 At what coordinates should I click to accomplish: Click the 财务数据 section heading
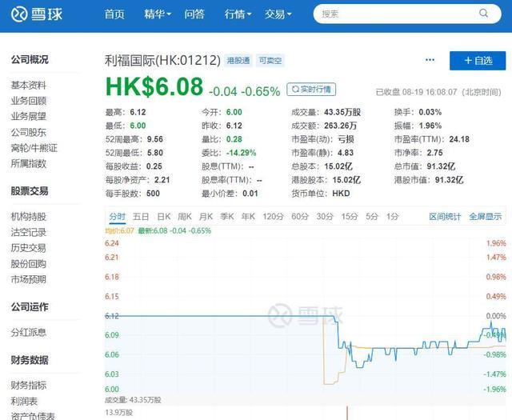point(30,360)
